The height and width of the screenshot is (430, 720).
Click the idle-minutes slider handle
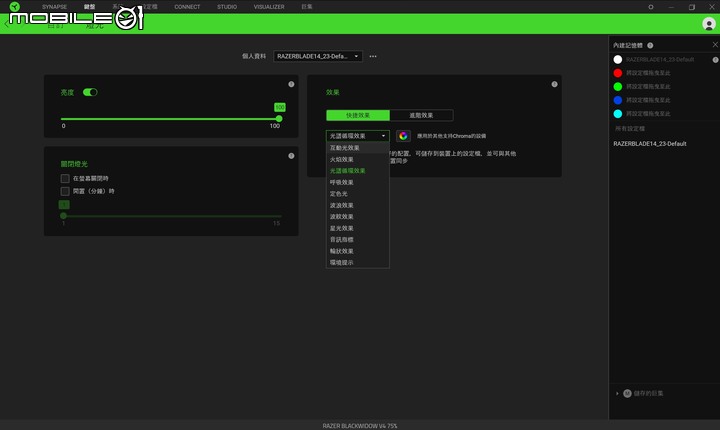63,215
